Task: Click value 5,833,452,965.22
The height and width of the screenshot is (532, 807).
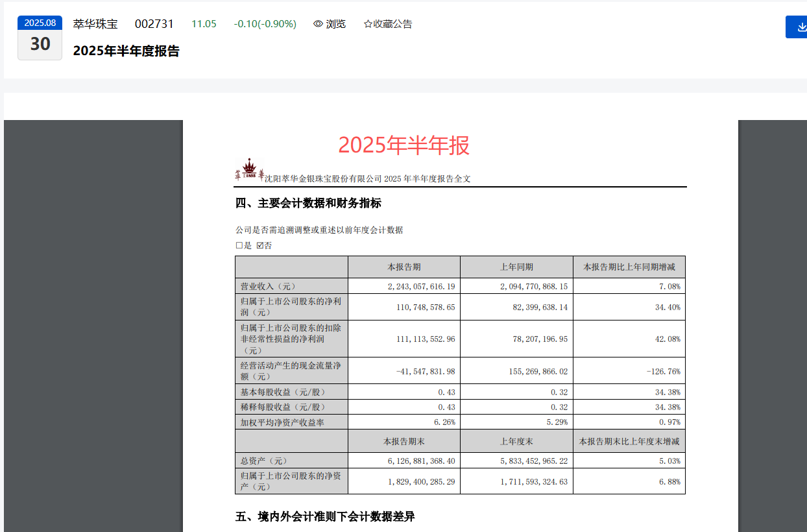Action: tap(534, 461)
